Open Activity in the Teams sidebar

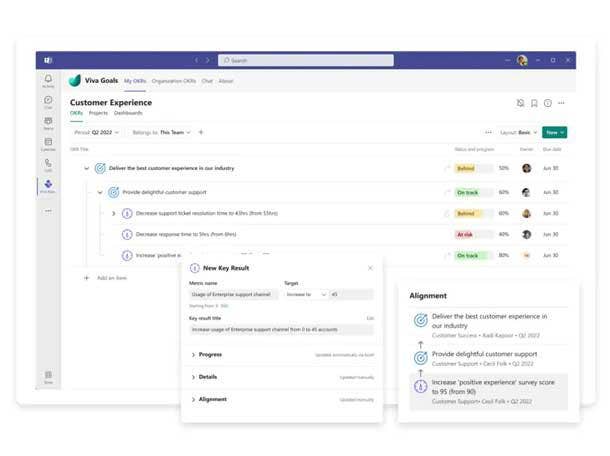(x=48, y=80)
